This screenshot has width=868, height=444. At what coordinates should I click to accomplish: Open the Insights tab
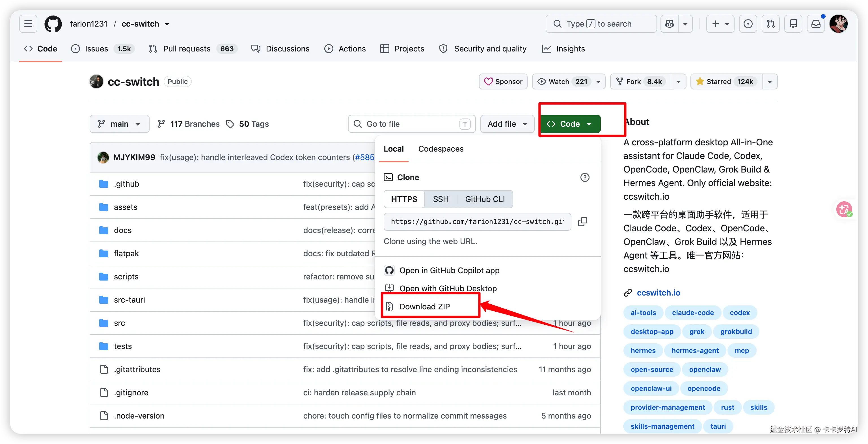tap(563, 49)
